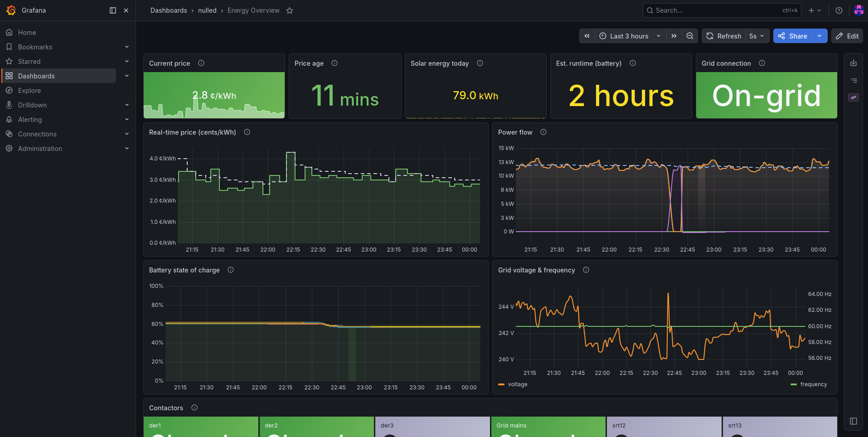This screenshot has height=437, width=868.
Task: Show info for Battery state of charge
Action: (x=231, y=270)
